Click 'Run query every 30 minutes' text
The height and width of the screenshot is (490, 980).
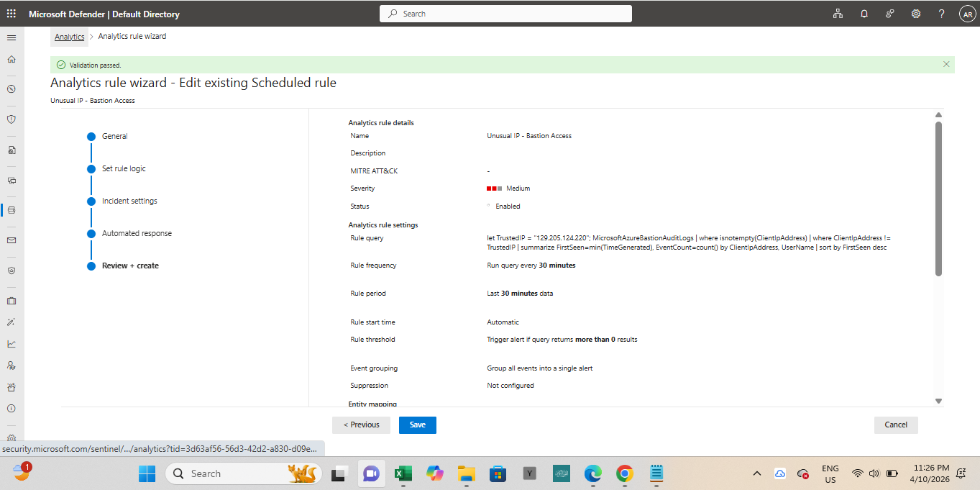pos(531,266)
